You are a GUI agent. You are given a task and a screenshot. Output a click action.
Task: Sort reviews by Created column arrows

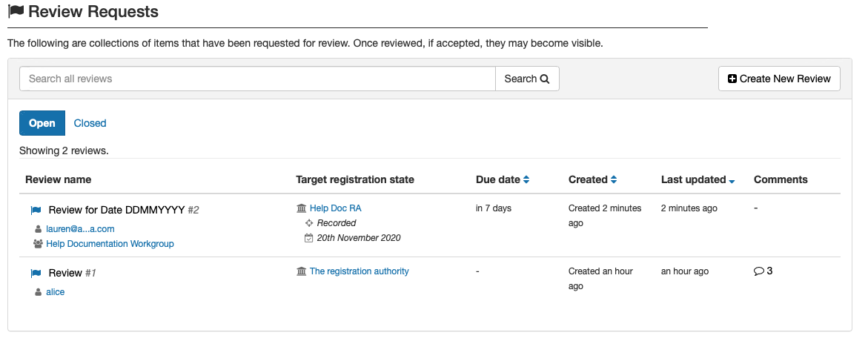(x=613, y=179)
